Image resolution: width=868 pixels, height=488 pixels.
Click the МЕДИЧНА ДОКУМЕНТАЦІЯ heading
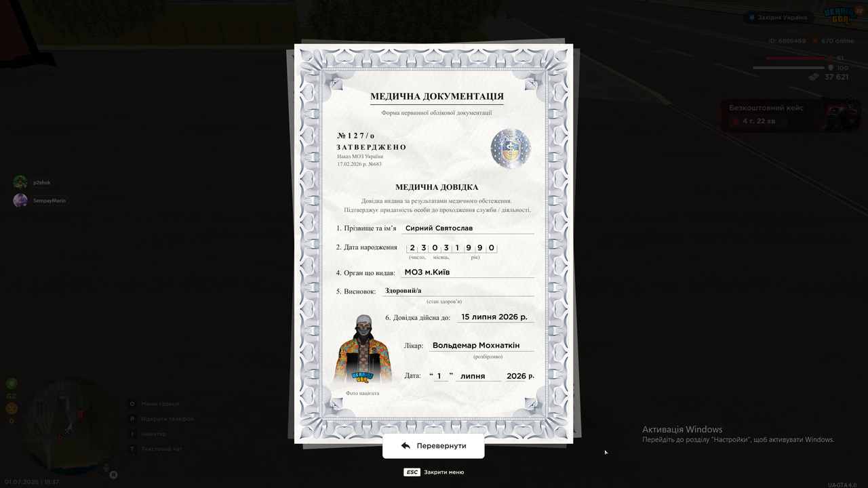click(x=437, y=96)
